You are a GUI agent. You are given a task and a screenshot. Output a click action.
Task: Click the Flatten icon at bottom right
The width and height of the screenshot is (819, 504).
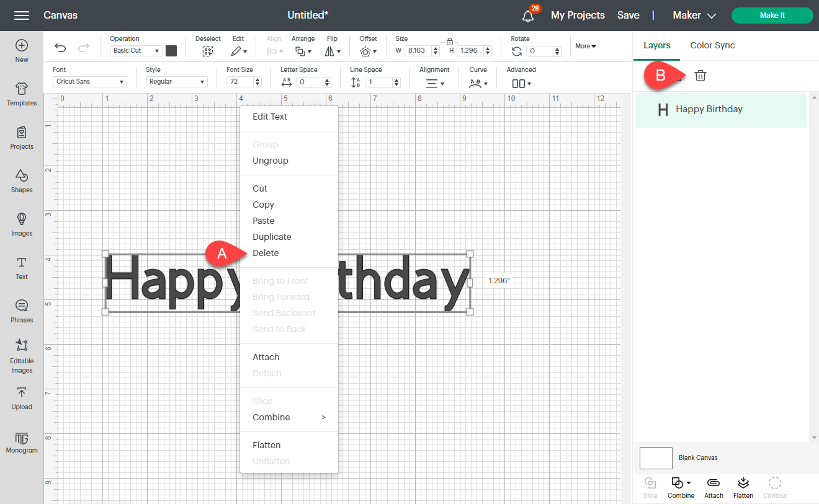(743, 487)
